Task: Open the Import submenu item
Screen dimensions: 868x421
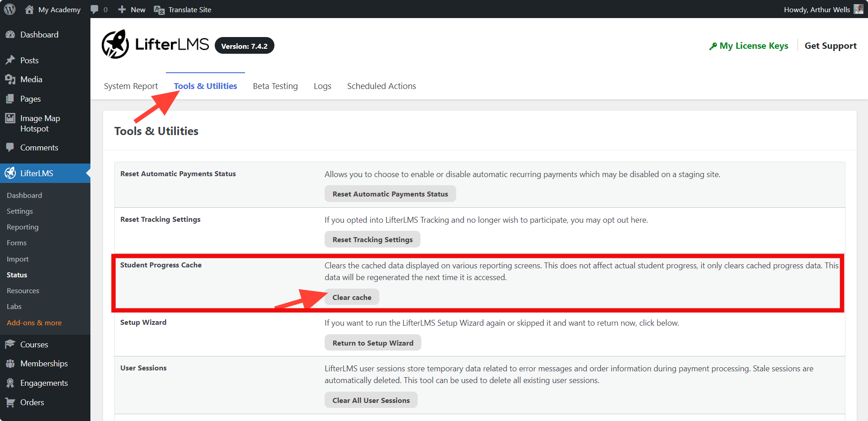Action: 18,259
